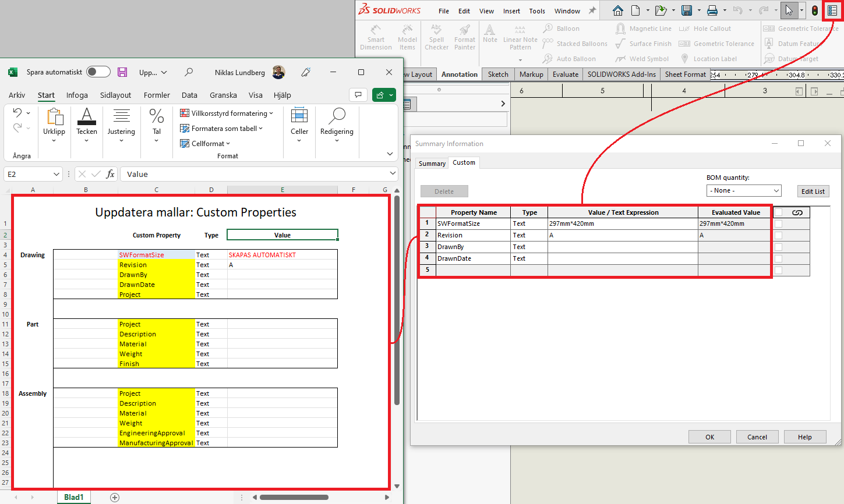
Task: Check the box in the Revision row
Action: point(778,235)
